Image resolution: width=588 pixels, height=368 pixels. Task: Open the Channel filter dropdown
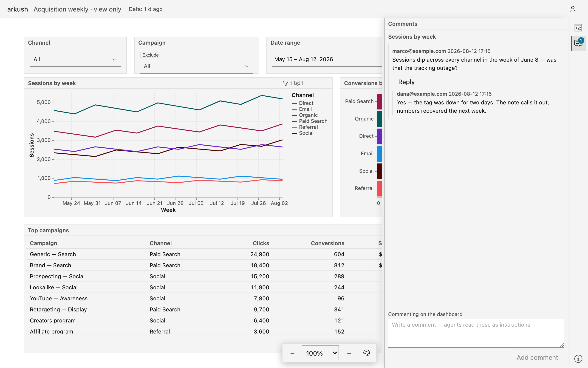tap(75, 59)
